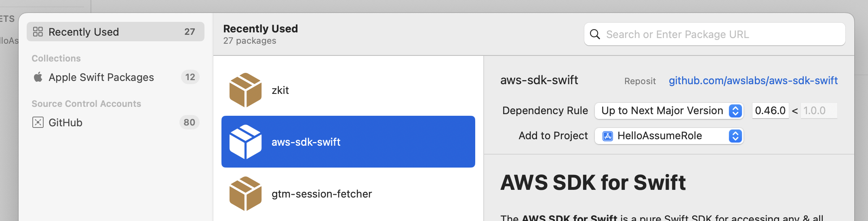
Task: Open the github.com/awslabs/aws-sdk-swift repository link
Action: 753,81
